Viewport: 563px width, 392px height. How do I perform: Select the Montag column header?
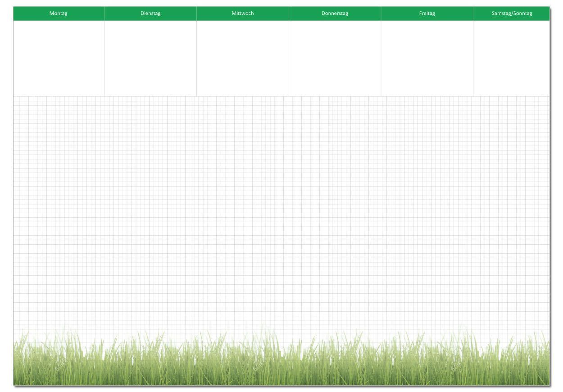point(59,14)
